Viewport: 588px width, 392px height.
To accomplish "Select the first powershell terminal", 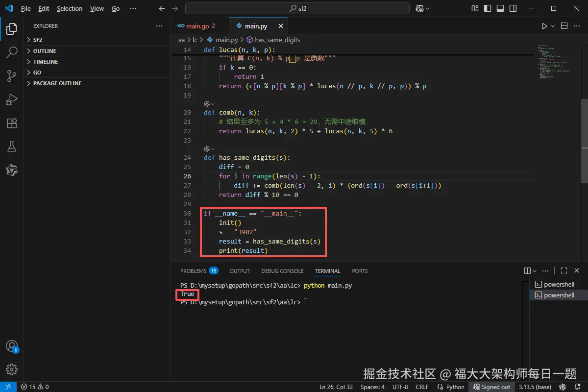I will (x=559, y=285).
